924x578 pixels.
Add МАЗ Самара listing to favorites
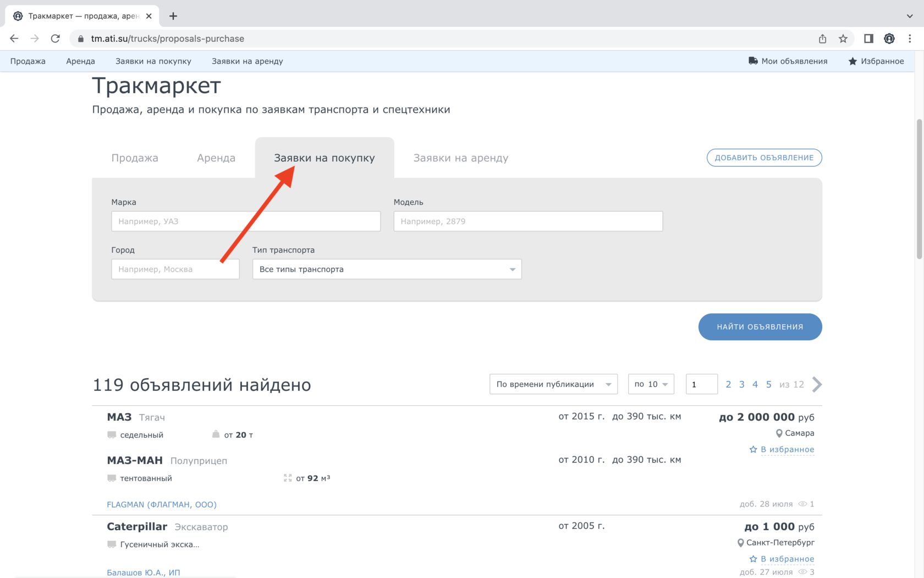pyautogui.click(x=782, y=449)
